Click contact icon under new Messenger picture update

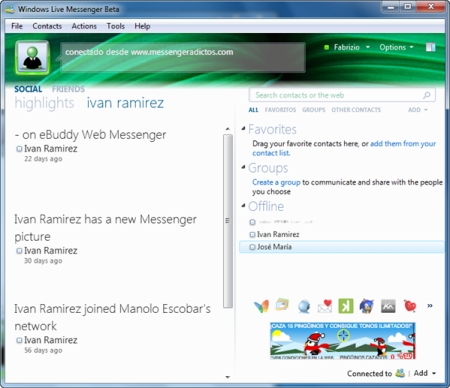[19, 251]
